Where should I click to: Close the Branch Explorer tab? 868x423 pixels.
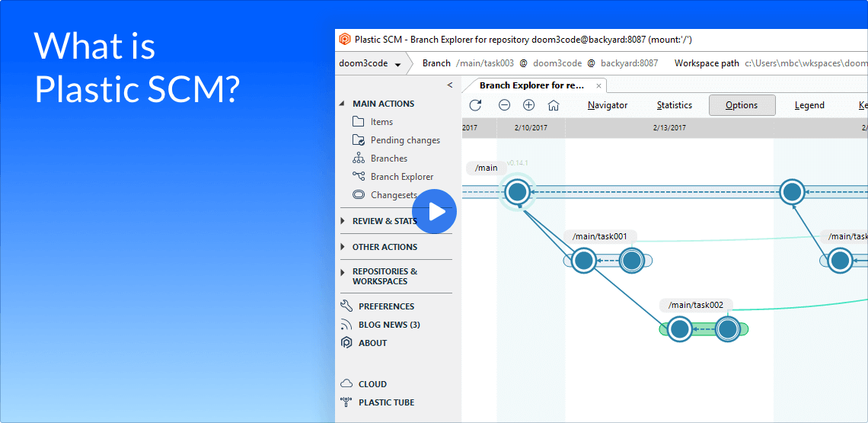pyautogui.click(x=598, y=86)
